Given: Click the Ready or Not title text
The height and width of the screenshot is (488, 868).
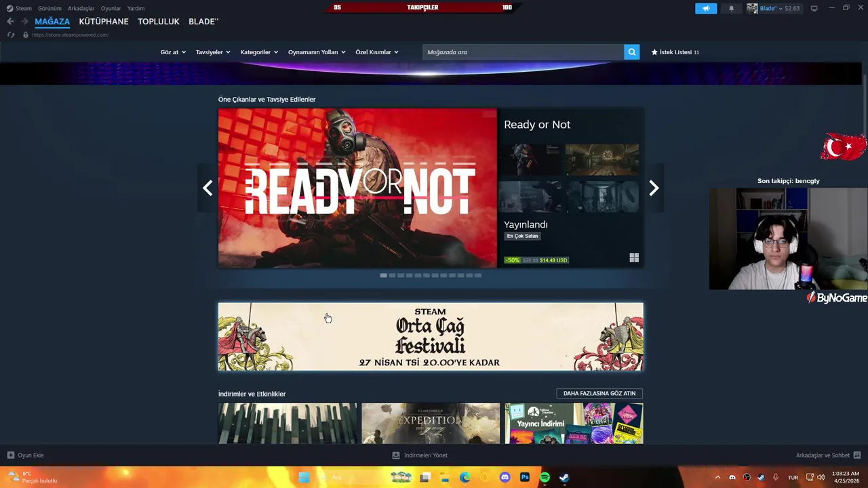Looking at the screenshot, I should pos(537,125).
